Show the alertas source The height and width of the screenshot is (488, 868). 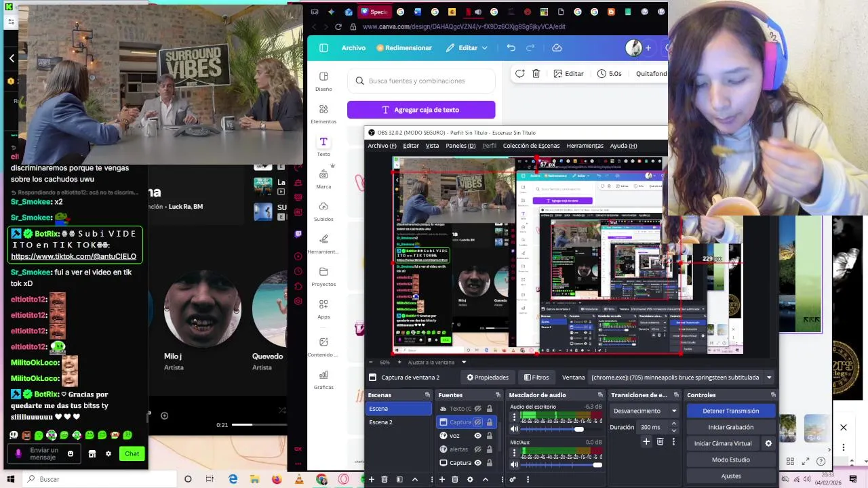[477, 449]
